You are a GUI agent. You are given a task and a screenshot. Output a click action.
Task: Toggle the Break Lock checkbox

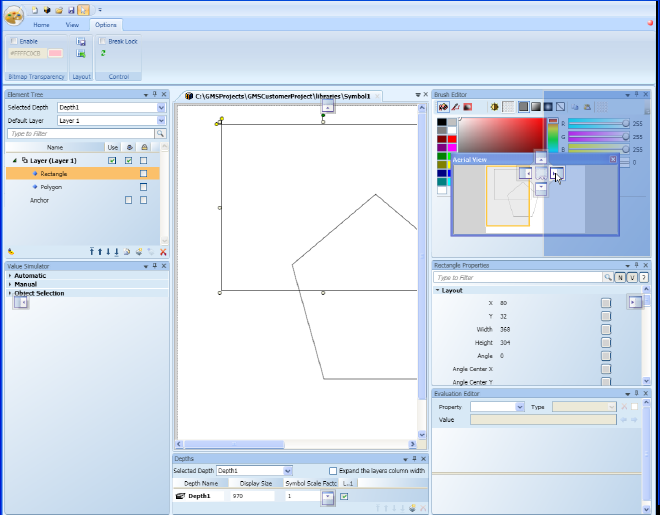coord(102,41)
